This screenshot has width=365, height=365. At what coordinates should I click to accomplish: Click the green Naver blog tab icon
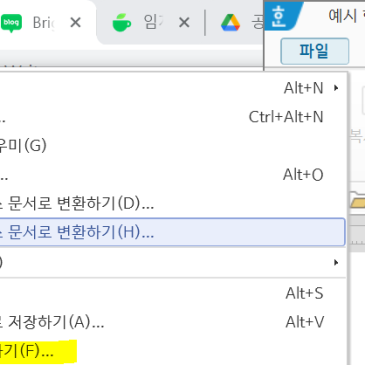[x=11, y=23]
